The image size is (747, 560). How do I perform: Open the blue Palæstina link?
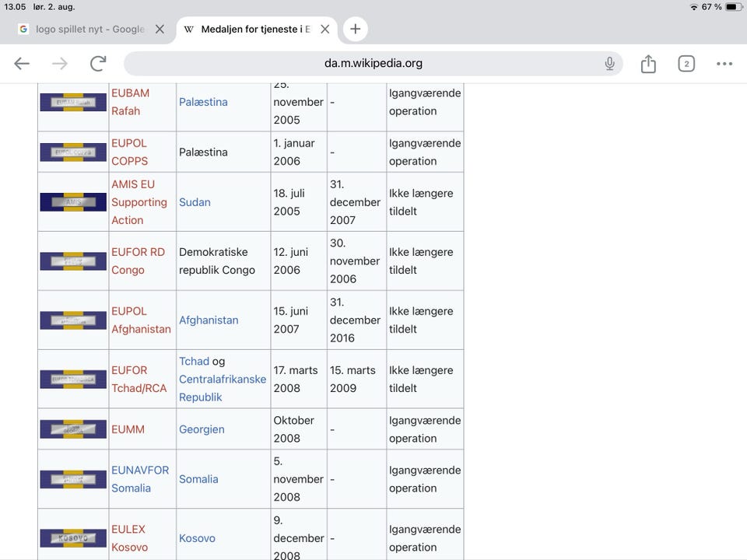(x=203, y=102)
